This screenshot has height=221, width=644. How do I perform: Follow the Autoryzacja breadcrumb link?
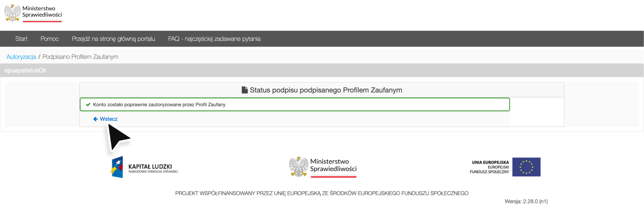tap(21, 57)
